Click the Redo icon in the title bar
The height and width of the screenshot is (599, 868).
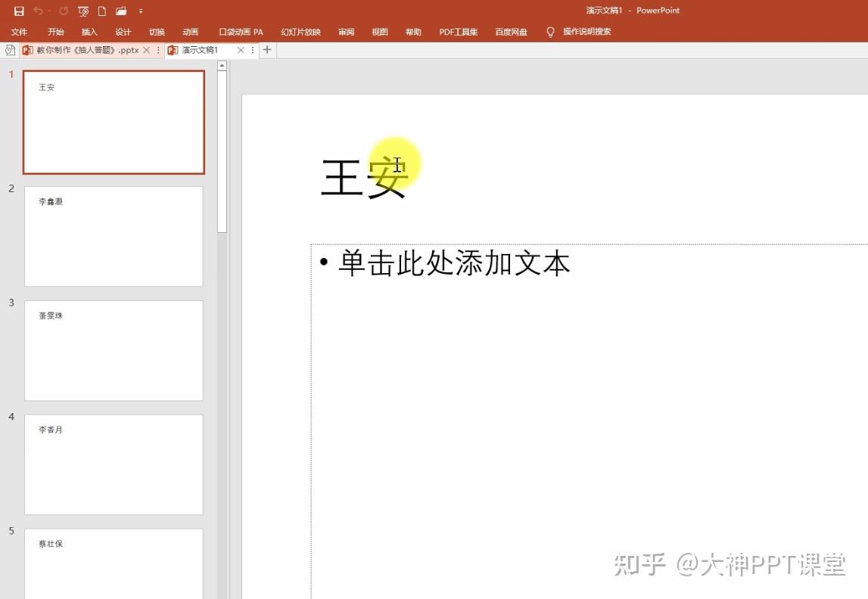(x=64, y=11)
